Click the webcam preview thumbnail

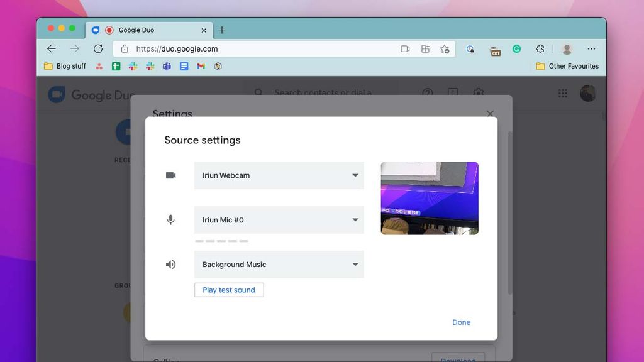[x=430, y=198]
